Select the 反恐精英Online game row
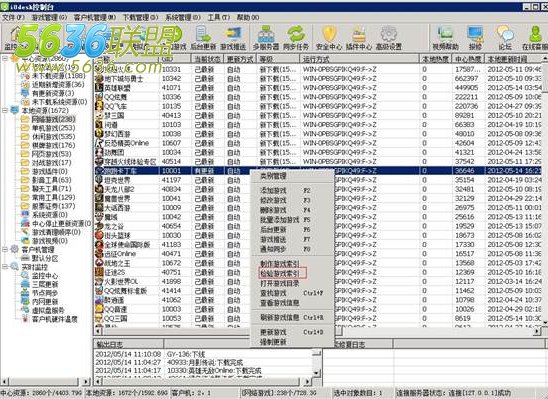 318,143
